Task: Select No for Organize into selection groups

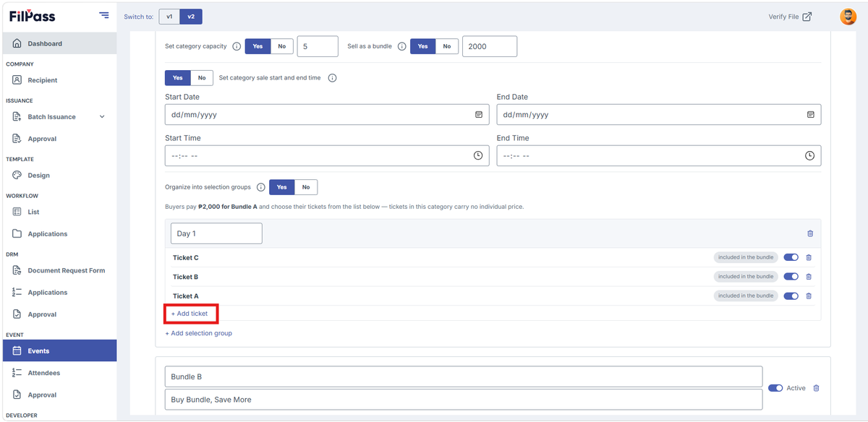Action: coord(305,187)
